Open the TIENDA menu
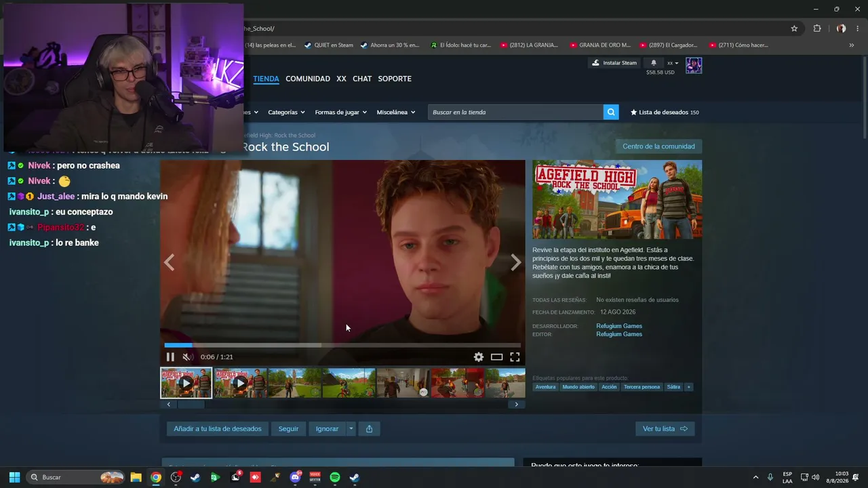The image size is (868, 488). pyautogui.click(x=266, y=79)
